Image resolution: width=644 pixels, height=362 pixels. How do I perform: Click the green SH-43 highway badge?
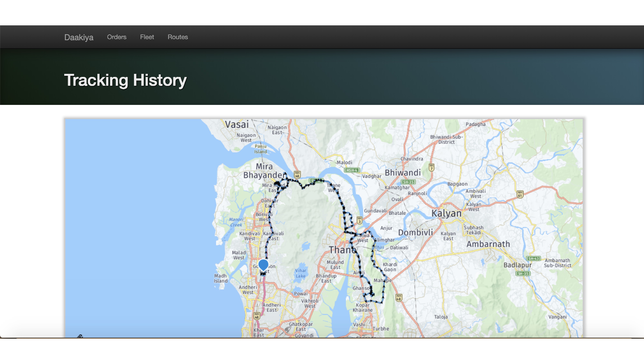pyautogui.click(x=533, y=258)
